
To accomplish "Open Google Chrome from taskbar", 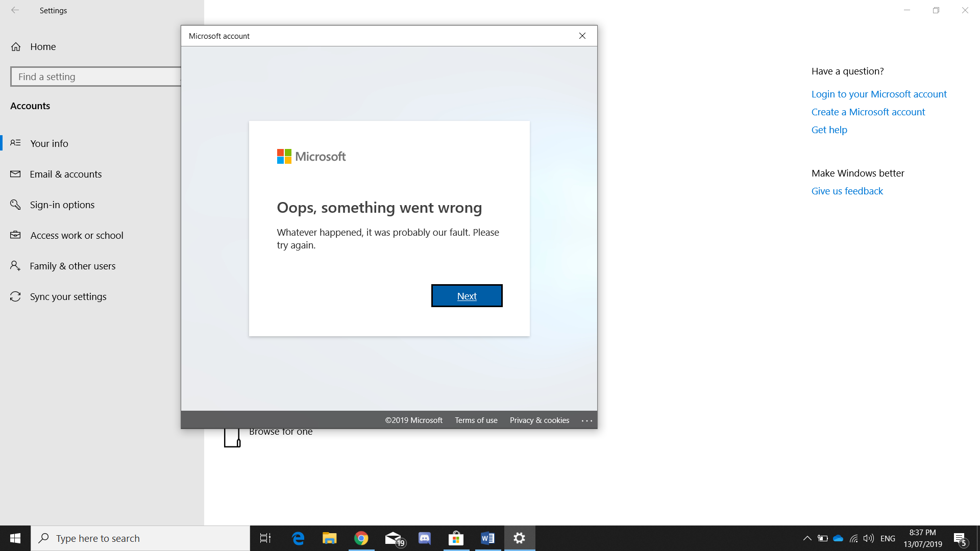I will click(361, 538).
